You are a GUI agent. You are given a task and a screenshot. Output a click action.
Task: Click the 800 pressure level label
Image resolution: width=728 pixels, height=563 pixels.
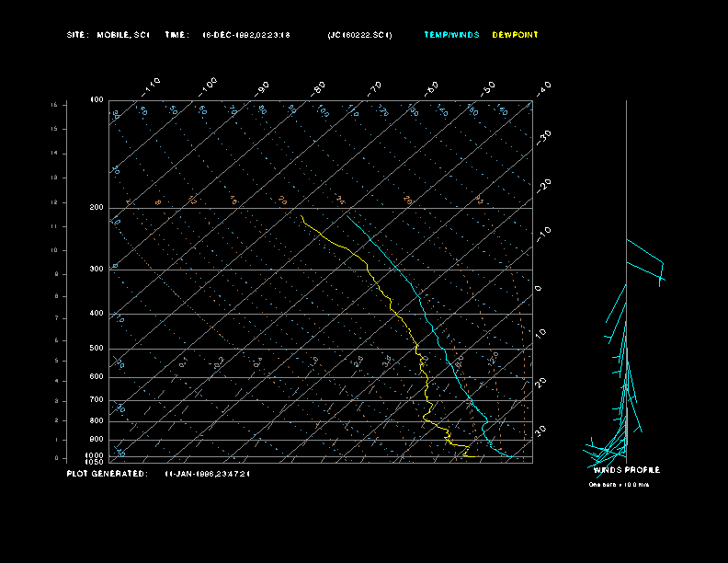point(97,420)
